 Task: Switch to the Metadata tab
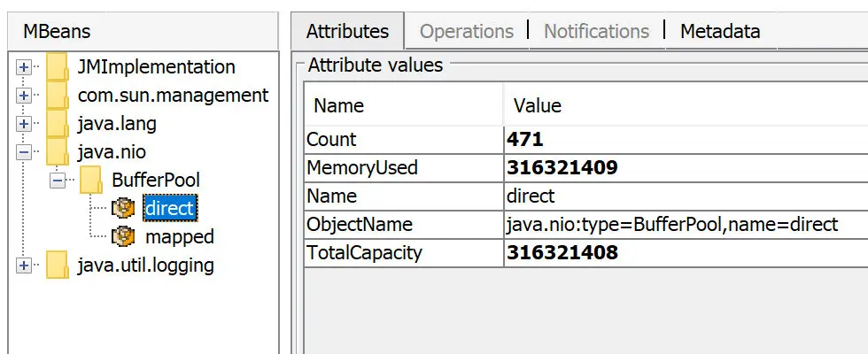pyautogui.click(x=719, y=31)
